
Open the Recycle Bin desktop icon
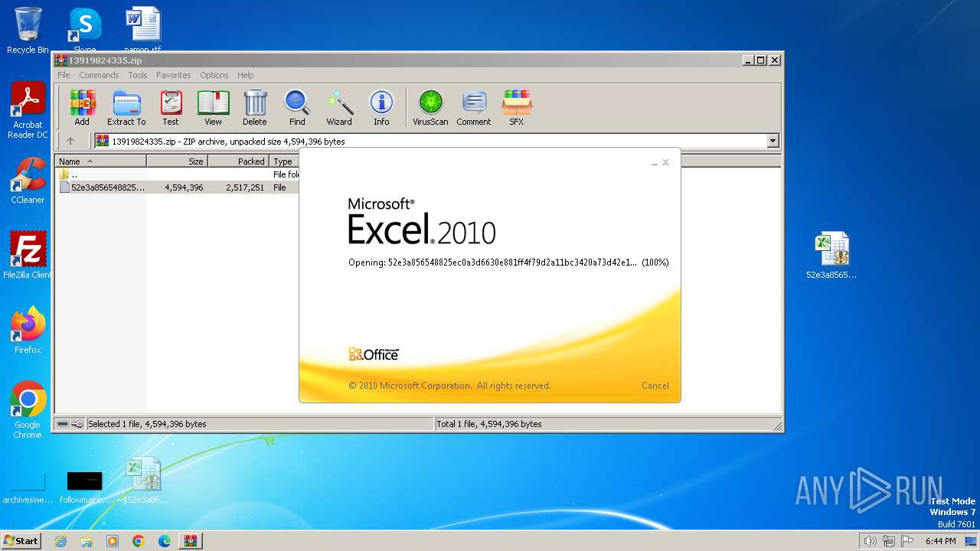28,31
